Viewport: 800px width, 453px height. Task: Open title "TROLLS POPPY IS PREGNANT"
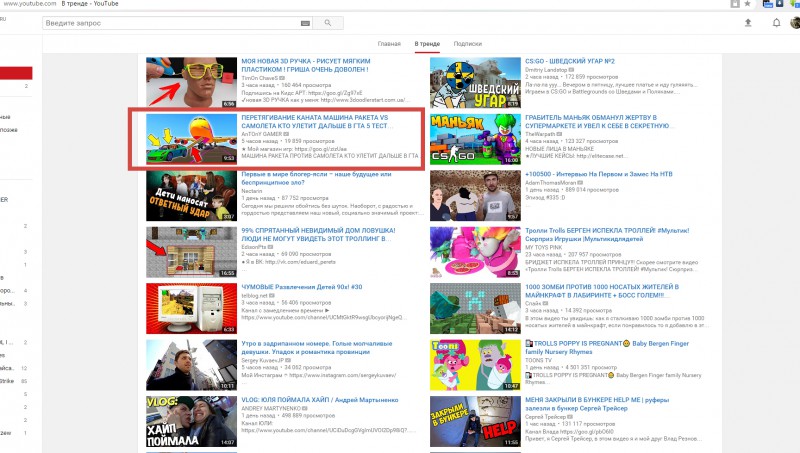607,347
